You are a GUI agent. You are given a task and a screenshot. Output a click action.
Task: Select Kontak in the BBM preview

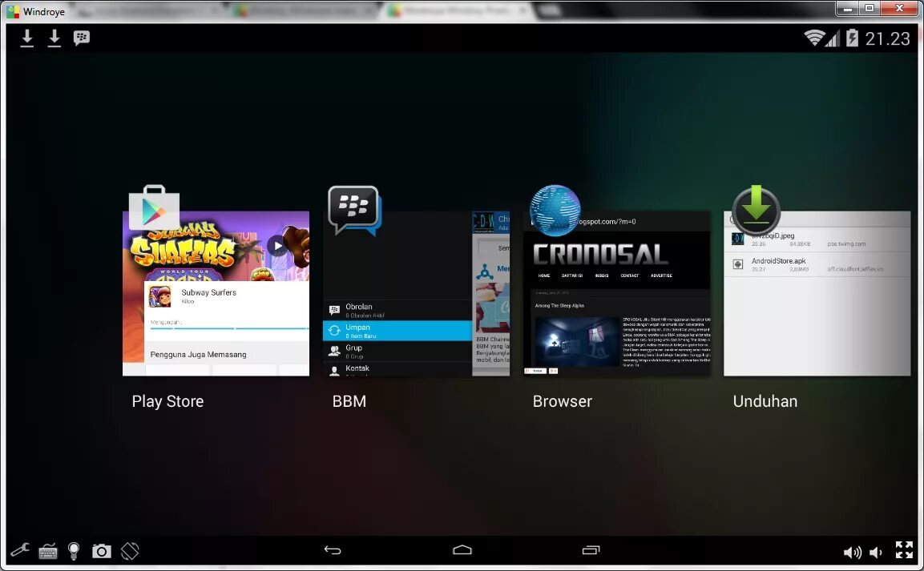point(397,370)
